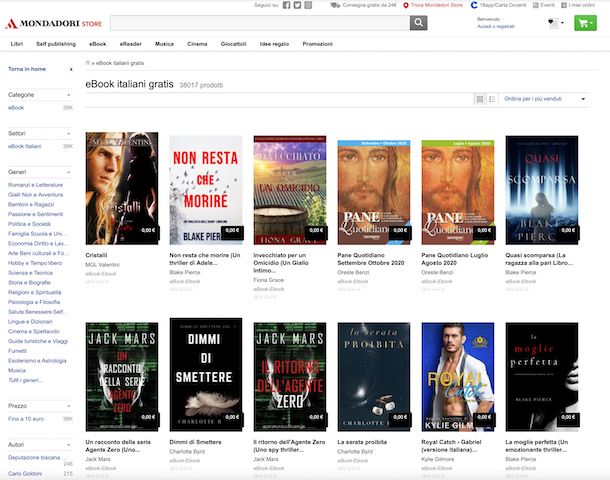The width and height of the screenshot is (610, 480).
Task: Open the green shopping cart
Action: [585, 23]
